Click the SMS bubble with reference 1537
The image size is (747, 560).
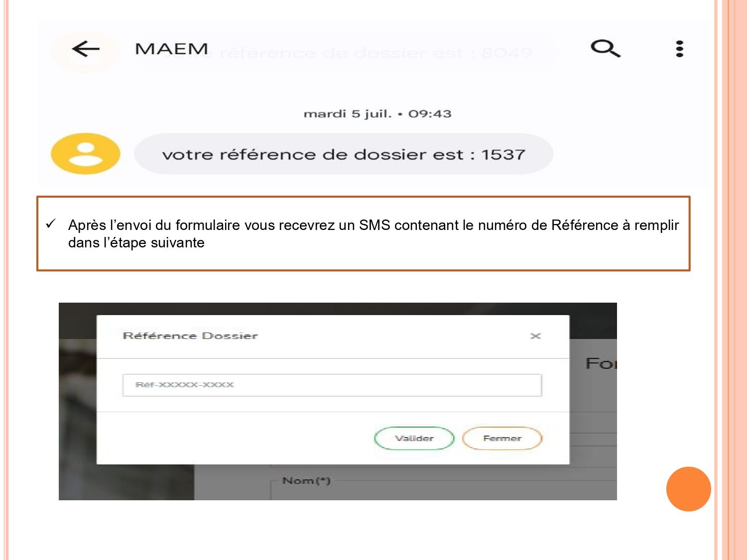point(343,154)
